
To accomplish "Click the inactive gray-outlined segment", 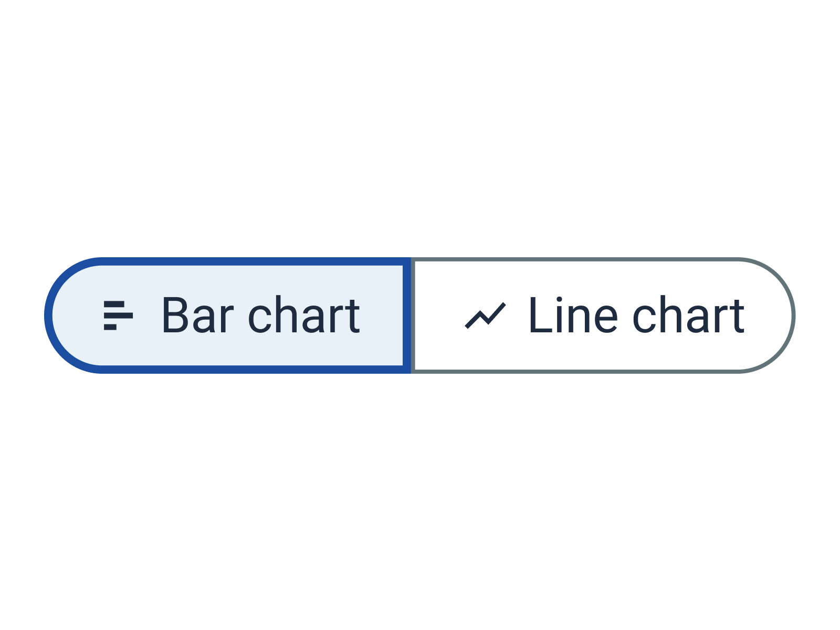I will pos(604,315).
